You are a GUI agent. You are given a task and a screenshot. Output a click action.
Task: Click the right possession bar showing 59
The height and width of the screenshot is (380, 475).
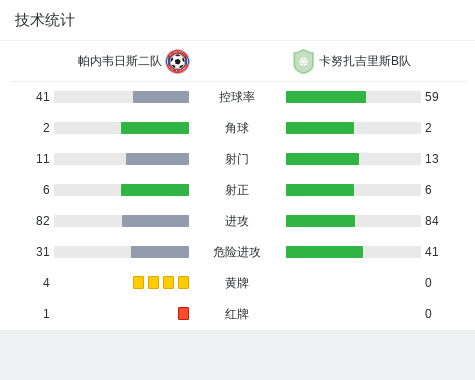point(353,97)
